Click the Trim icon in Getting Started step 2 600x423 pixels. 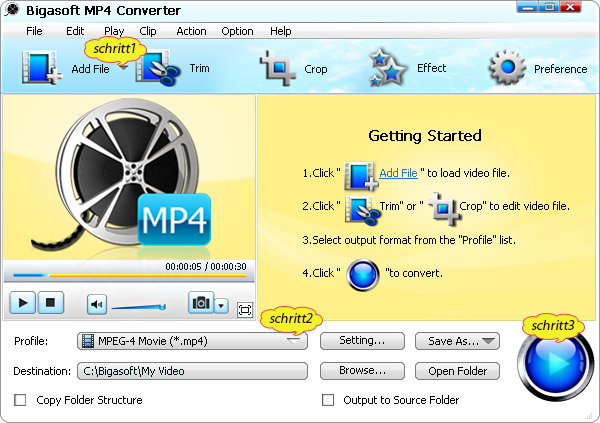pos(362,210)
